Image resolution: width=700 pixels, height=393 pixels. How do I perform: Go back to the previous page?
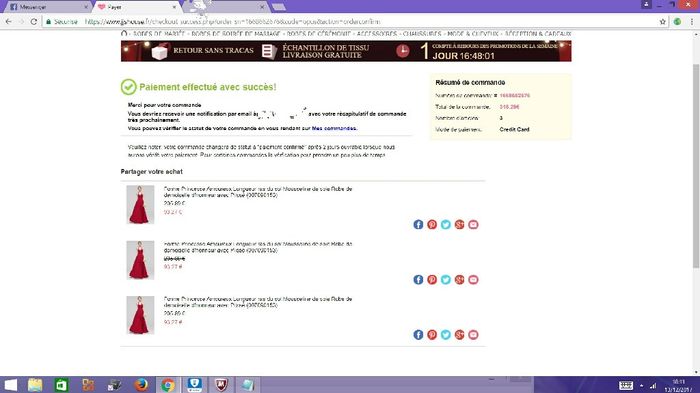[x=8, y=21]
